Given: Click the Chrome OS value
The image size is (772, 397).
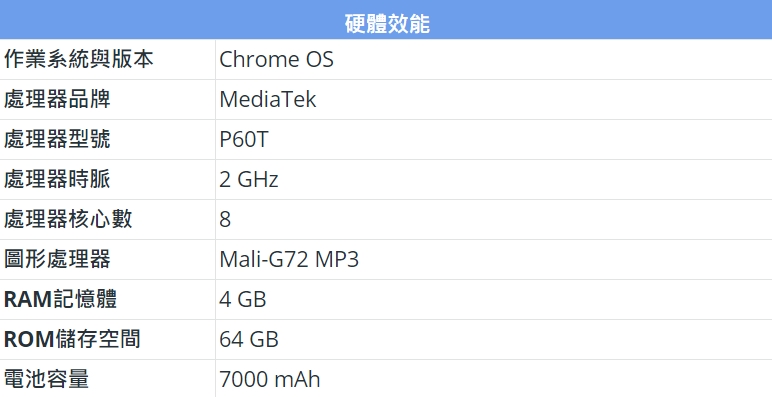Looking at the screenshot, I should pos(276,60).
